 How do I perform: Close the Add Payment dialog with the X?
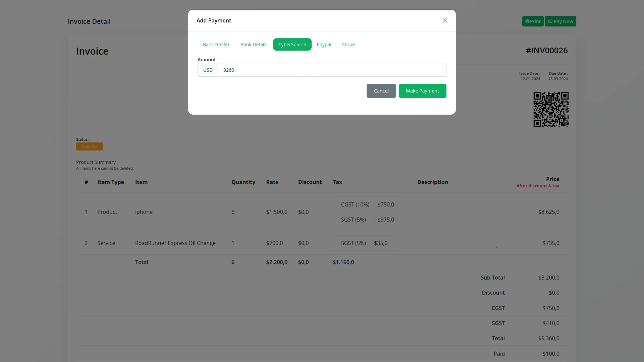[445, 20]
